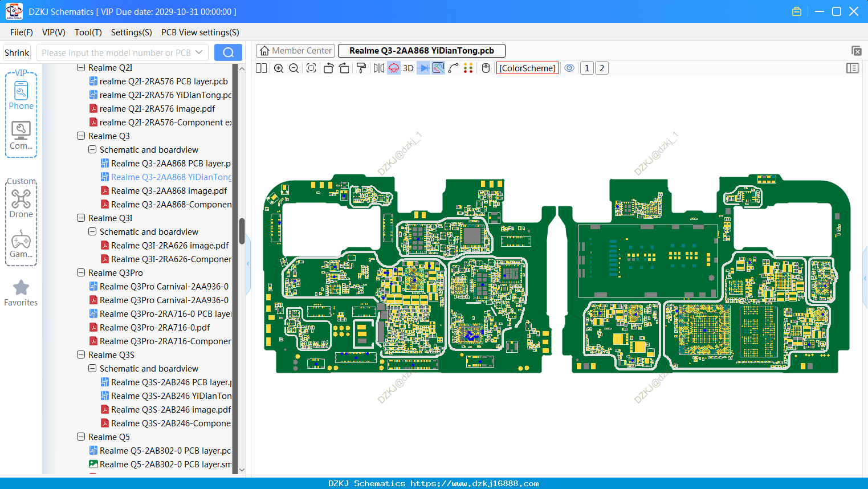868x489 pixels.
Task: Toggle the red dome highlight icon
Action: tap(394, 68)
